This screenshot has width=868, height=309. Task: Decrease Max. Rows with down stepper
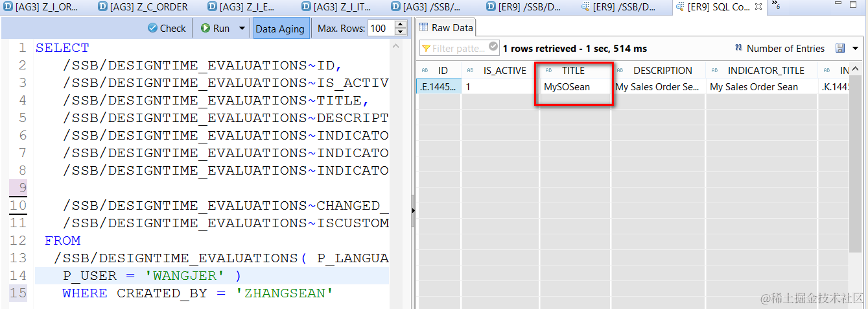(400, 32)
